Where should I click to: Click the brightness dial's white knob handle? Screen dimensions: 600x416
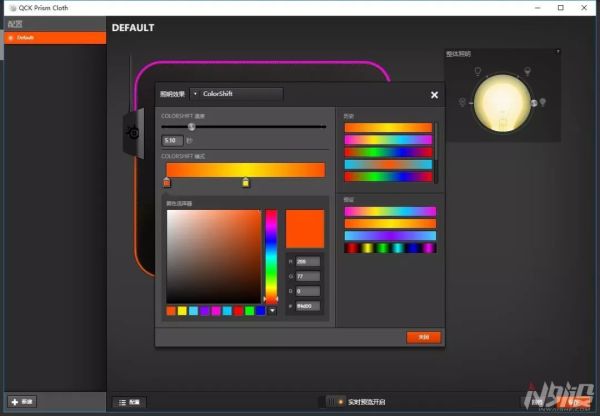[534, 103]
